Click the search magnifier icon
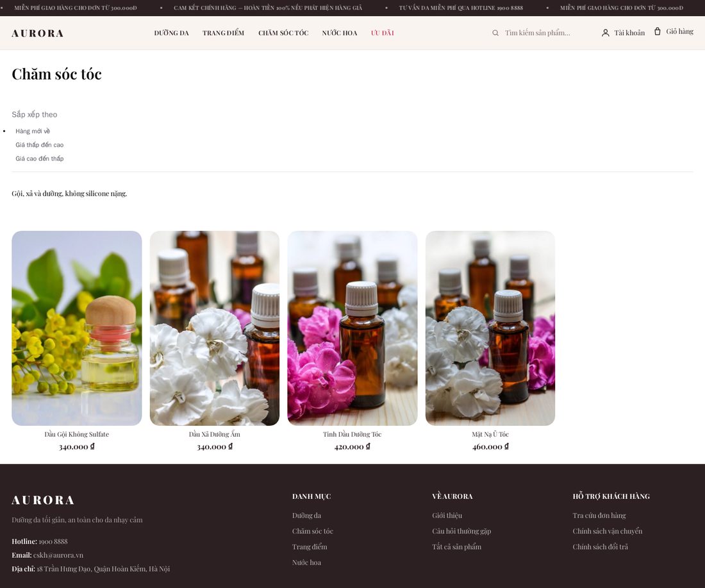Viewport: 705px width, 588px height. [x=495, y=33]
